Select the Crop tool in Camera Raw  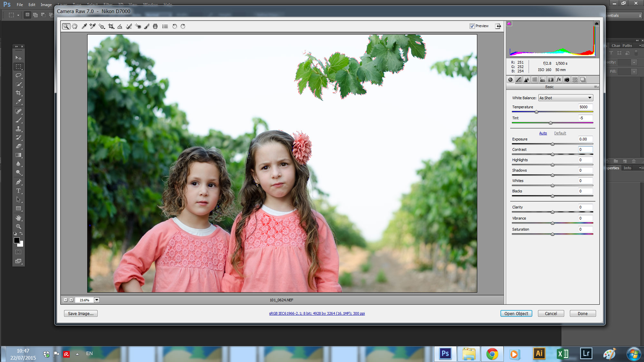click(x=111, y=26)
